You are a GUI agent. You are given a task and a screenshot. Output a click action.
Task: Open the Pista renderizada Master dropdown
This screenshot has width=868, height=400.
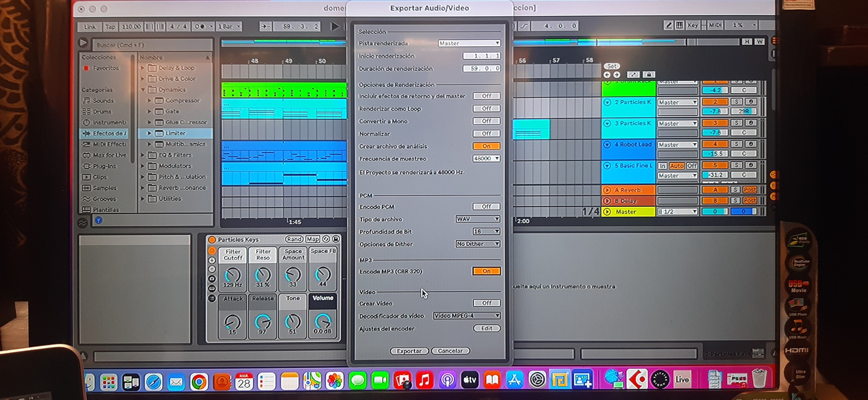[x=469, y=43]
